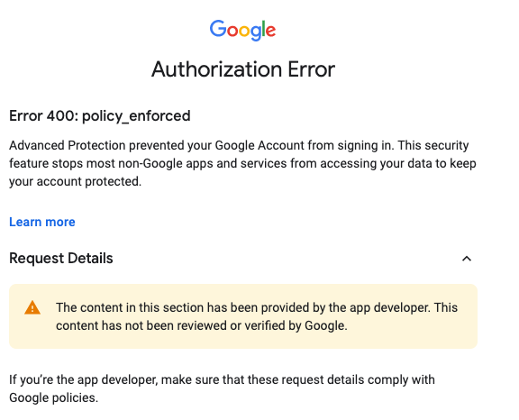Click the word "policy_enforced" in the error line
This screenshot has width=519, height=420.
pyautogui.click(x=136, y=116)
